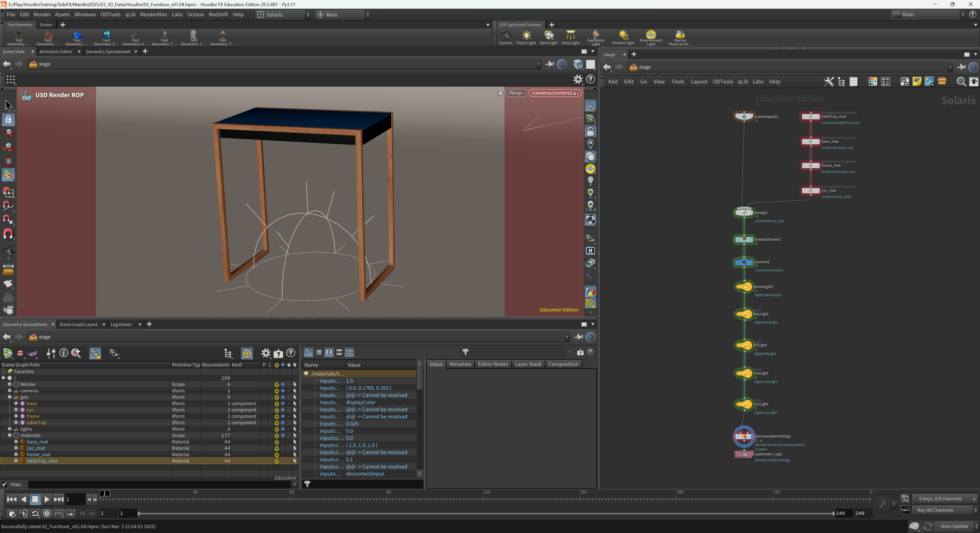Add a Camera from LOP shelf
Viewport: 980px width, 533px height.
coord(505,38)
